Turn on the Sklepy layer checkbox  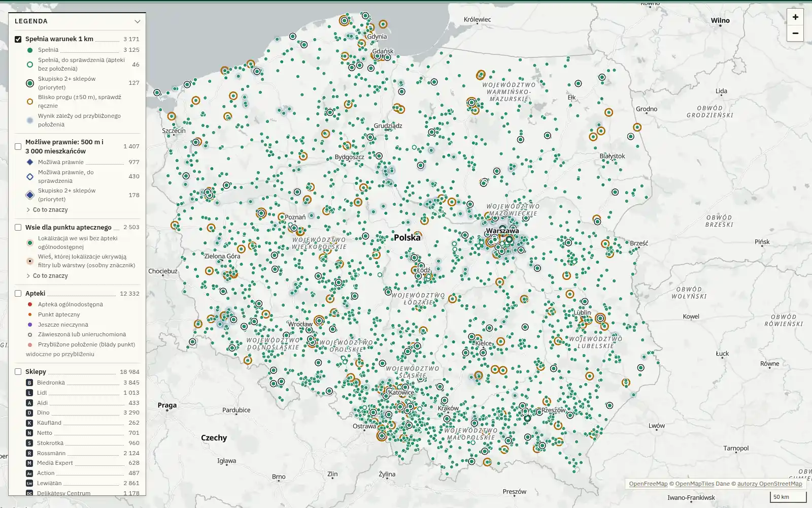pyautogui.click(x=18, y=372)
